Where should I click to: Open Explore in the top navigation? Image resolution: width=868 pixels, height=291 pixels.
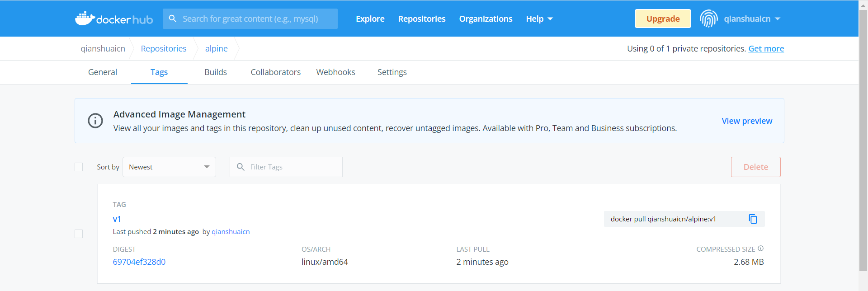pos(370,19)
